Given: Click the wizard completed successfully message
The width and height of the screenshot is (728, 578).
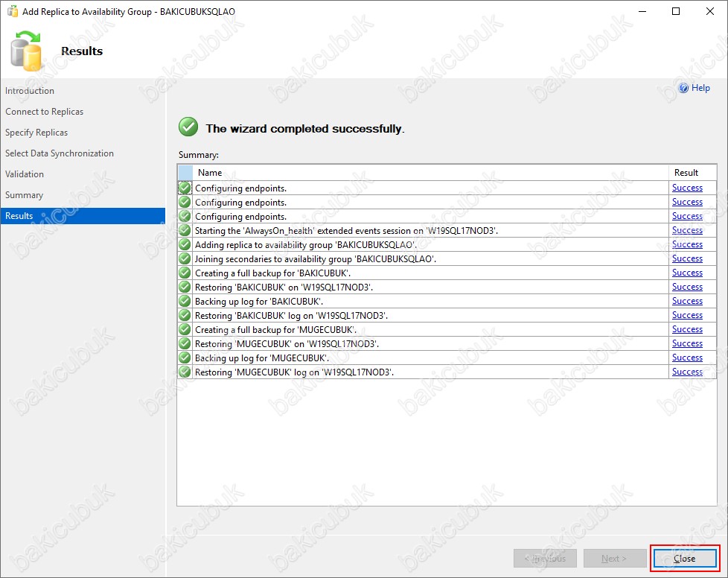Looking at the screenshot, I should click(x=305, y=129).
